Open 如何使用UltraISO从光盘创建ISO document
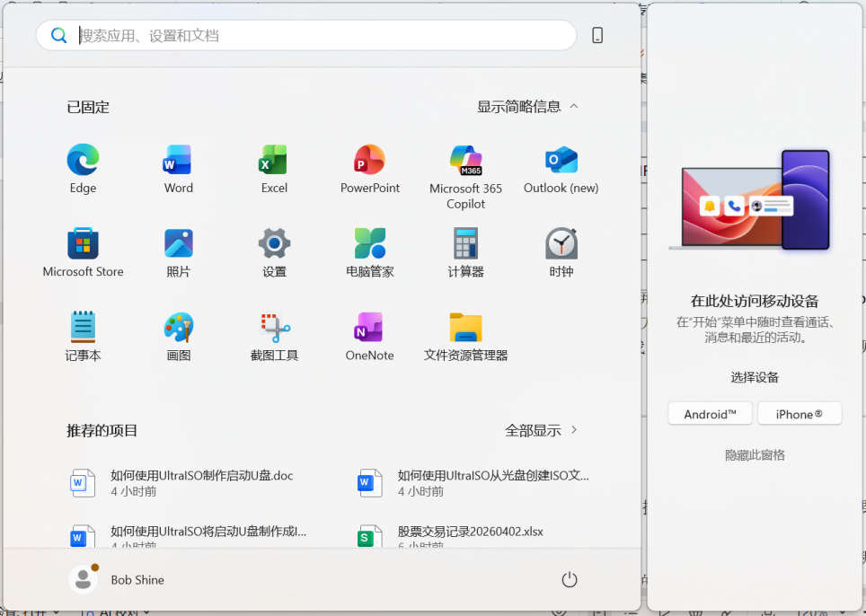The image size is (866, 616). 475,483
